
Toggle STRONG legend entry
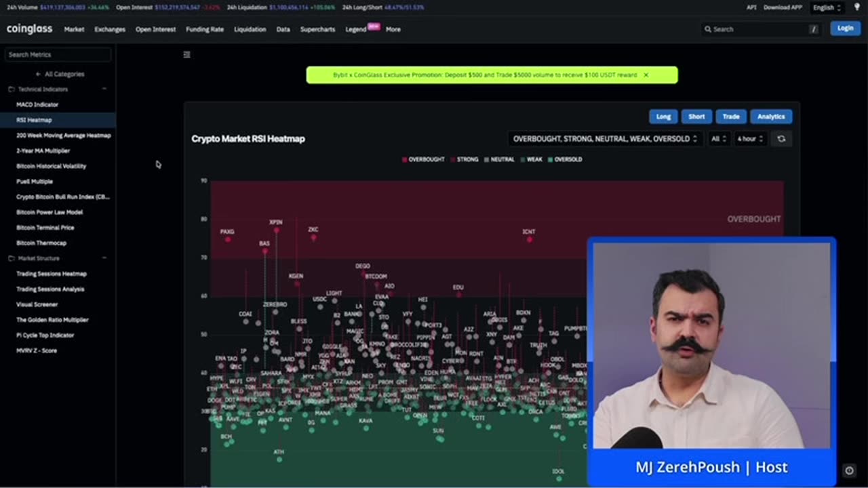(x=465, y=159)
